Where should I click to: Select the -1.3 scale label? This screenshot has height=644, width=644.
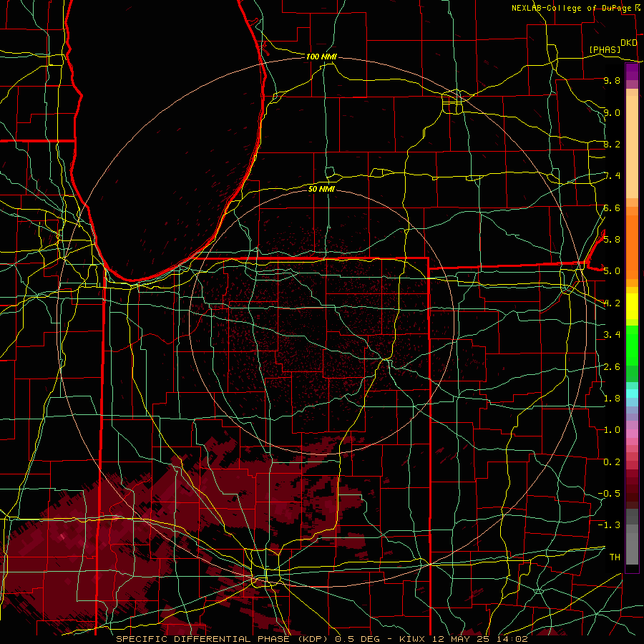[609, 525]
